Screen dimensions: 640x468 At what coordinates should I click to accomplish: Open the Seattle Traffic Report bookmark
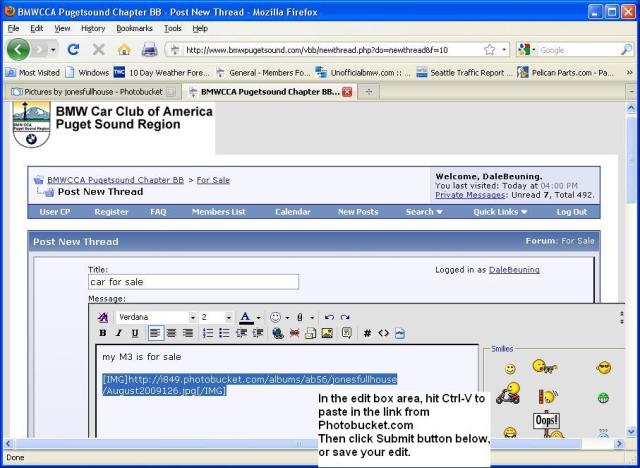464,73
